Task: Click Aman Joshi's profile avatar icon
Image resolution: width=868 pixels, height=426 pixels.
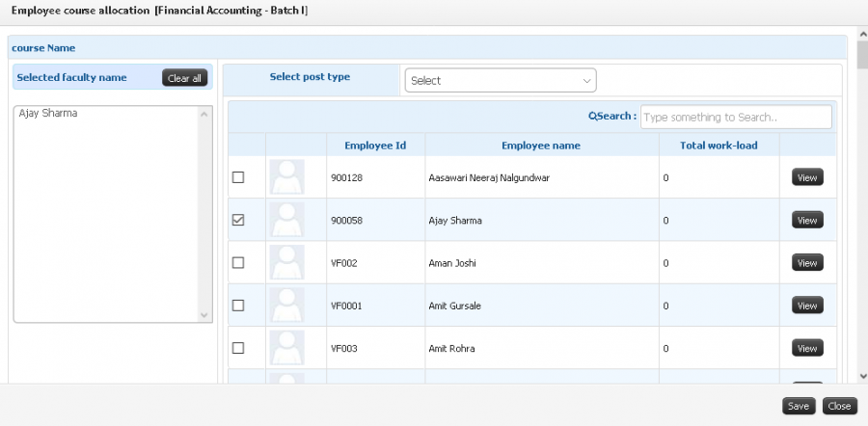Action: [286, 262]
